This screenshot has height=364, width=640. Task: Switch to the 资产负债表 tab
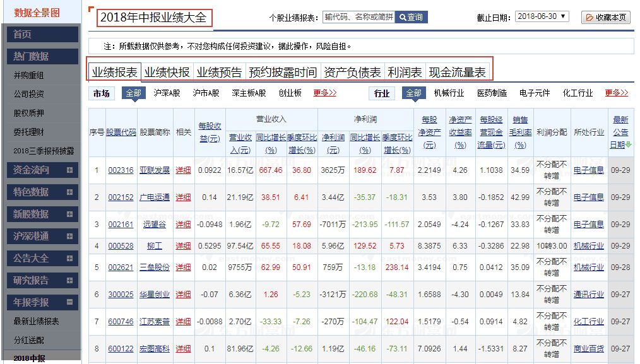click(352, 72)
